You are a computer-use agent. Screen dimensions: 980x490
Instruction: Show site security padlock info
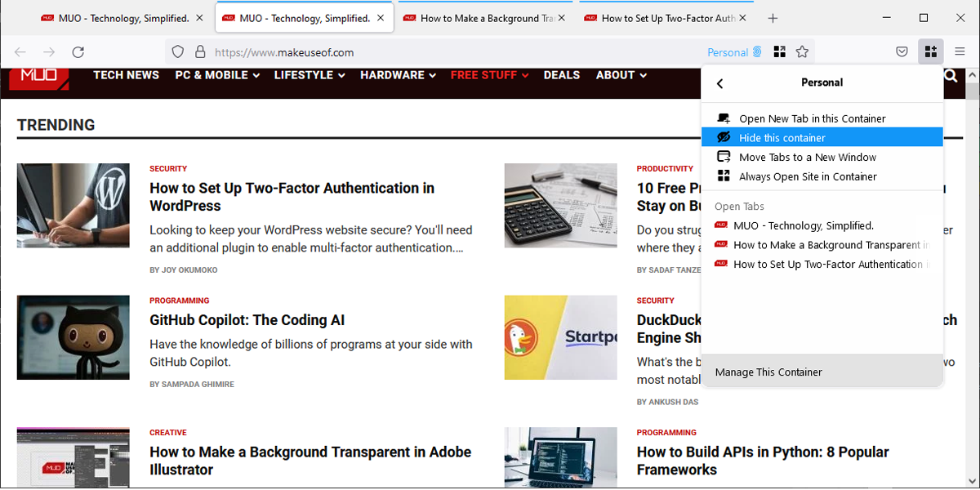point(200,52)
